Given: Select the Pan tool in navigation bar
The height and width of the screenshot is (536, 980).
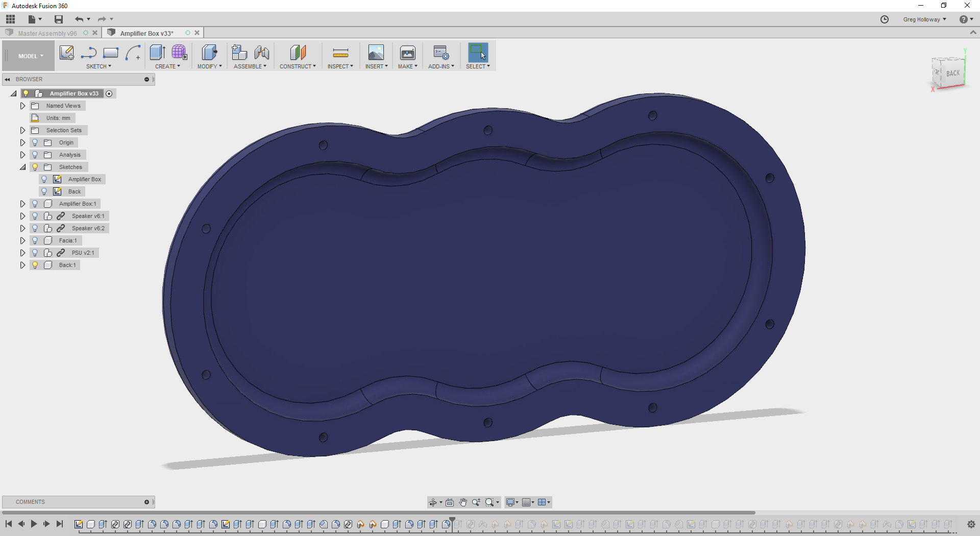Looking at the screenshot, I should [x=463, y=502].
